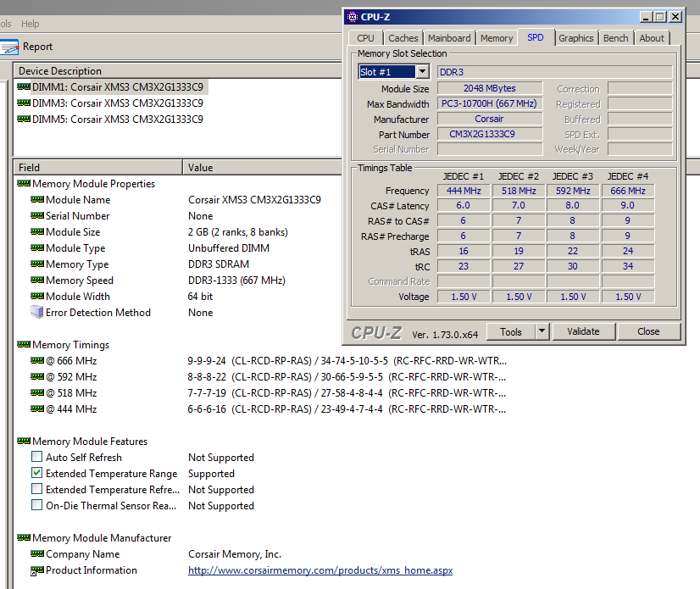
Task: Click the JEDEC #2 tRC value 27
Action: 519,266
